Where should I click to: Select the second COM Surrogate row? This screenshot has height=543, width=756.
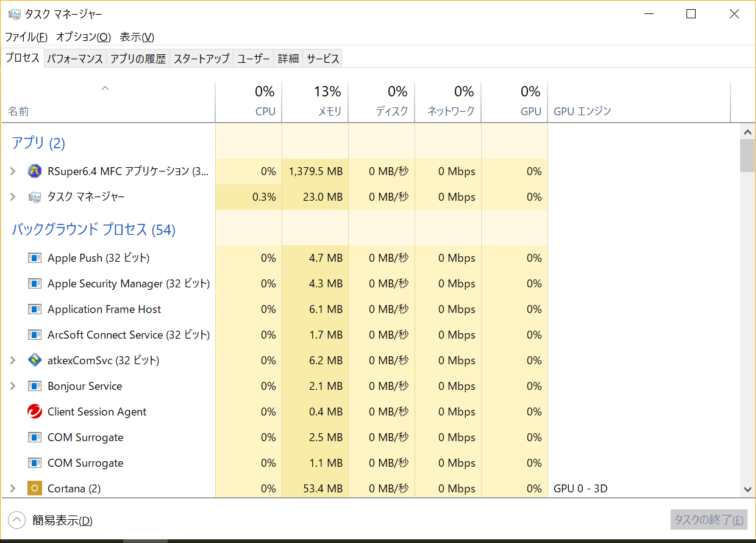(85, 463)
